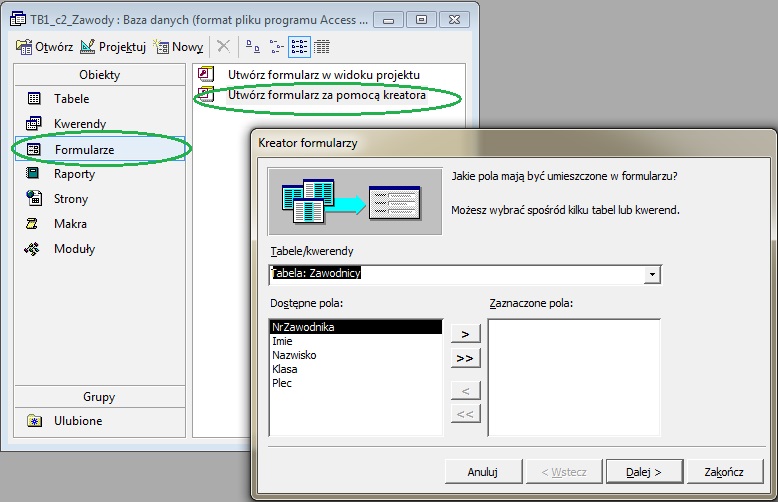778x502 pixels.
Task: Select Formularze in the Obiekty pane
Action: click(x=99, y=149)
